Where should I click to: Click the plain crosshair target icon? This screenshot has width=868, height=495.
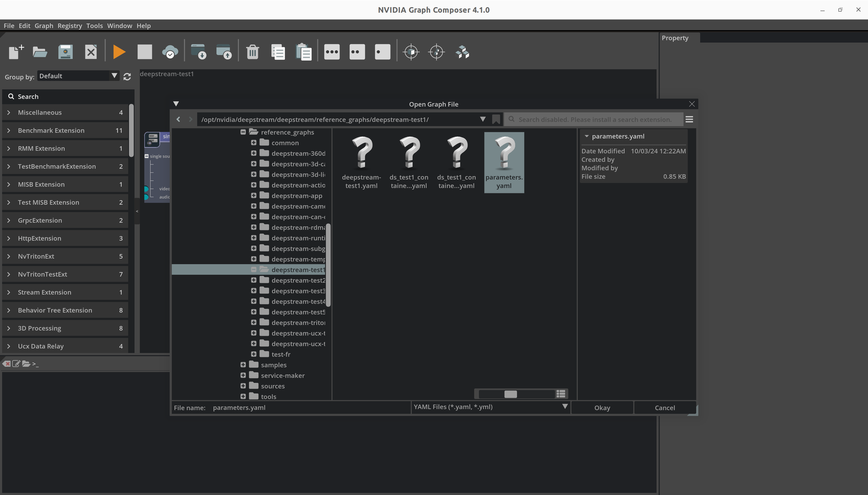click(437, 52)
